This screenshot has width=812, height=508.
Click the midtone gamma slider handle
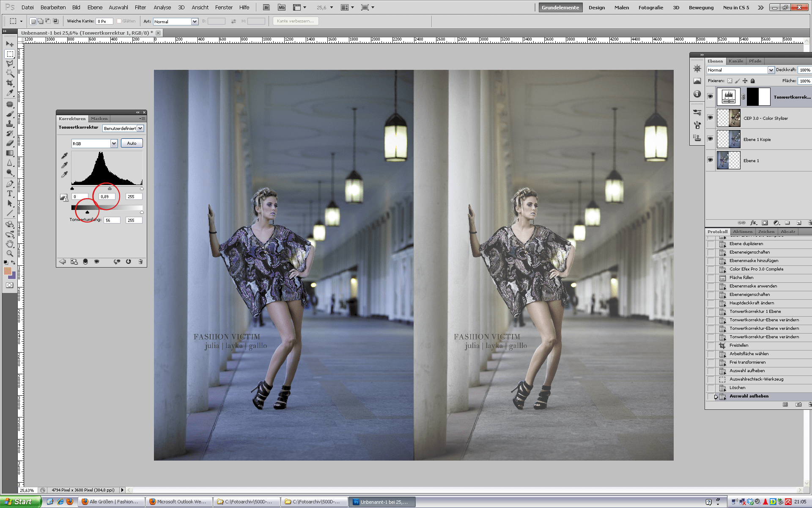(x=110, y=188)
